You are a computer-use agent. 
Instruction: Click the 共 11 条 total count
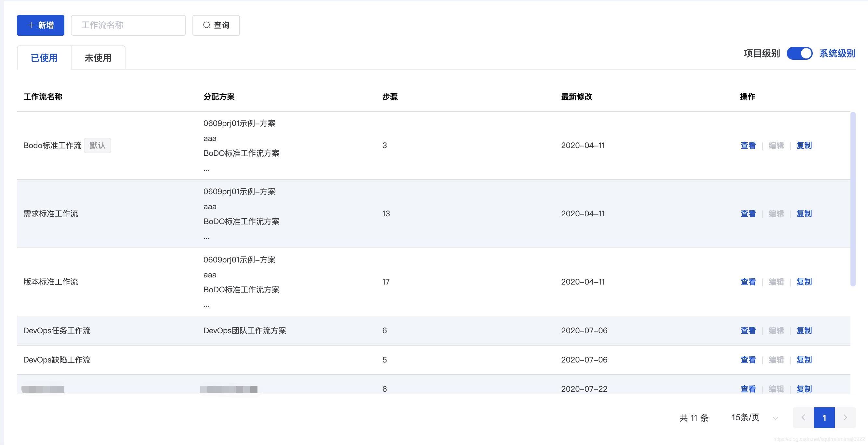click(x=694, y=418)
